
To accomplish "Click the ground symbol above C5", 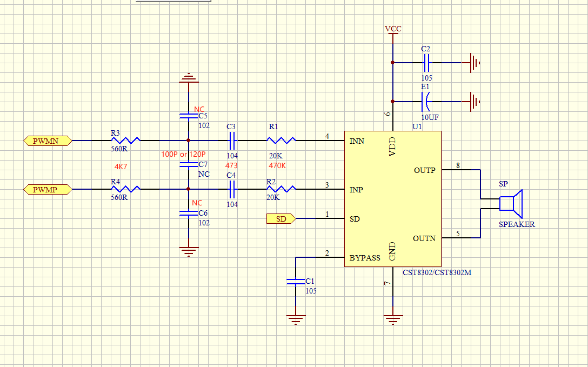I will point(188,78).
